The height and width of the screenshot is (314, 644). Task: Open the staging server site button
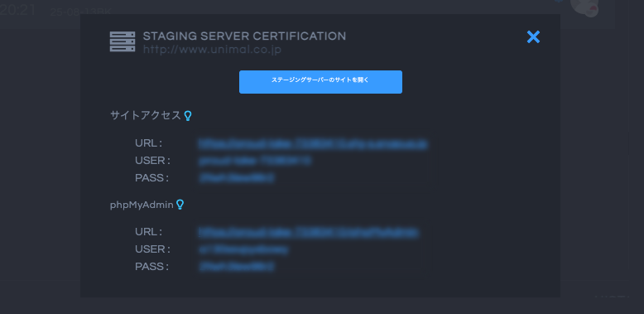click(x=320, y=82)
